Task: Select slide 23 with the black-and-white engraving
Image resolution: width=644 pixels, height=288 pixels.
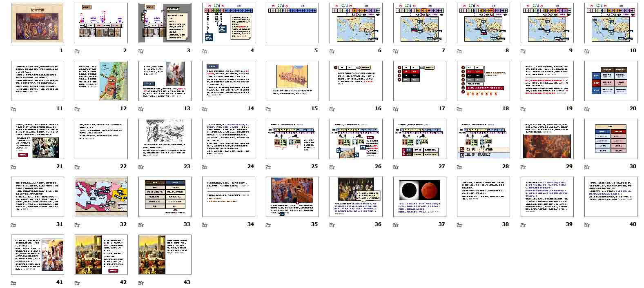Action: click(165, 139)
